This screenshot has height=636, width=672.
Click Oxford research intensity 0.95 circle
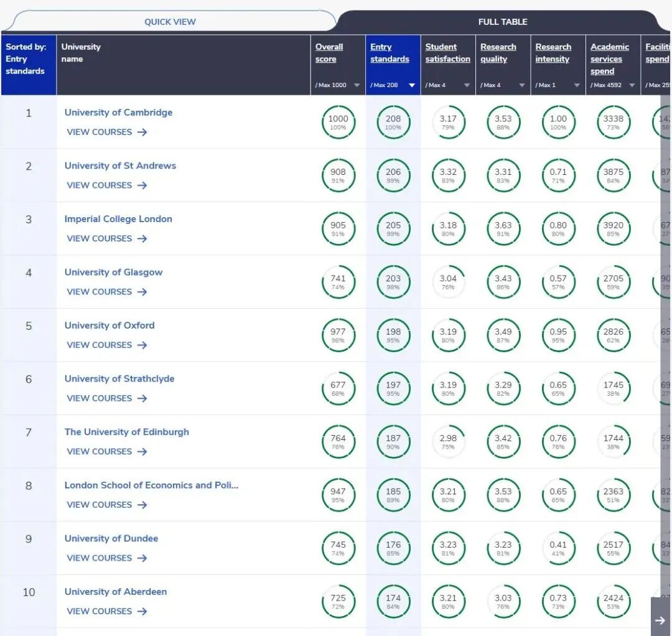558,335
